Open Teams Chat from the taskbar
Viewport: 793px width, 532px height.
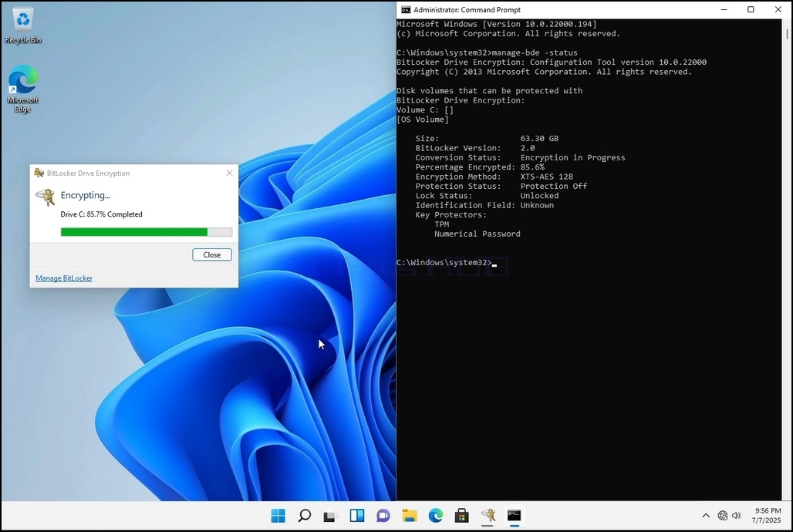pyautogui.click(x=383, y=515)
